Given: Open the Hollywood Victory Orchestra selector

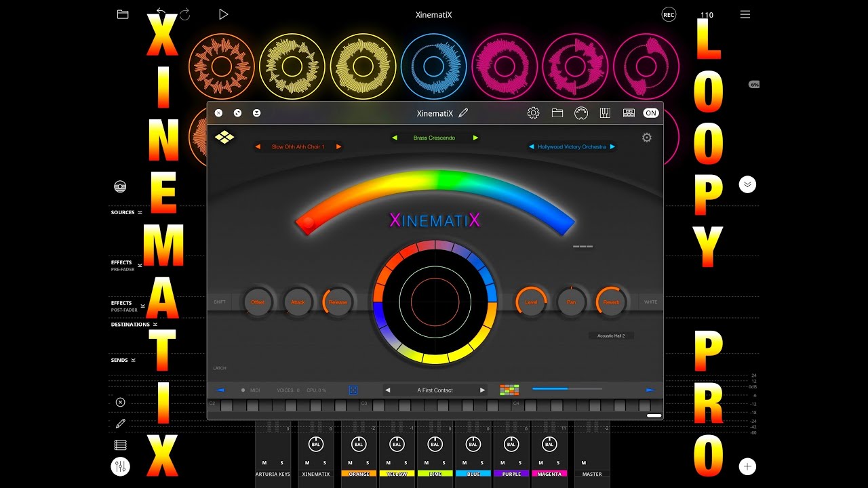Looking at the screenshot, I should (572, 146).
